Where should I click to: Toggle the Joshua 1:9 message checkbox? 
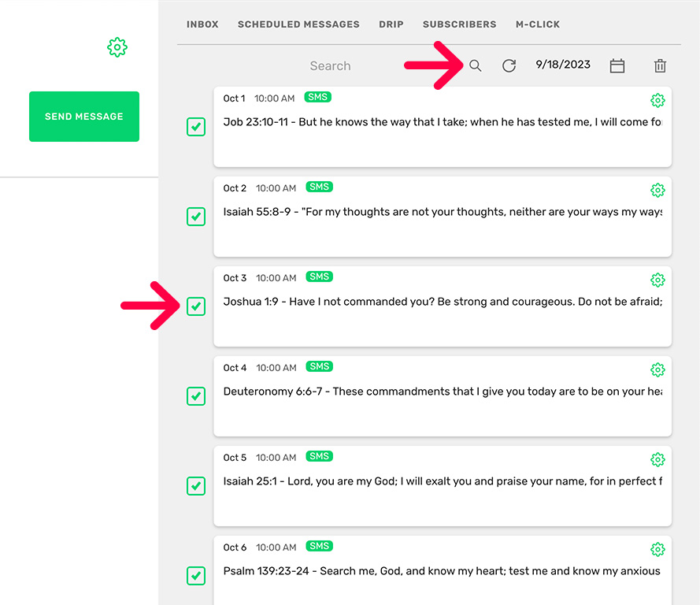tap(196, 306)
